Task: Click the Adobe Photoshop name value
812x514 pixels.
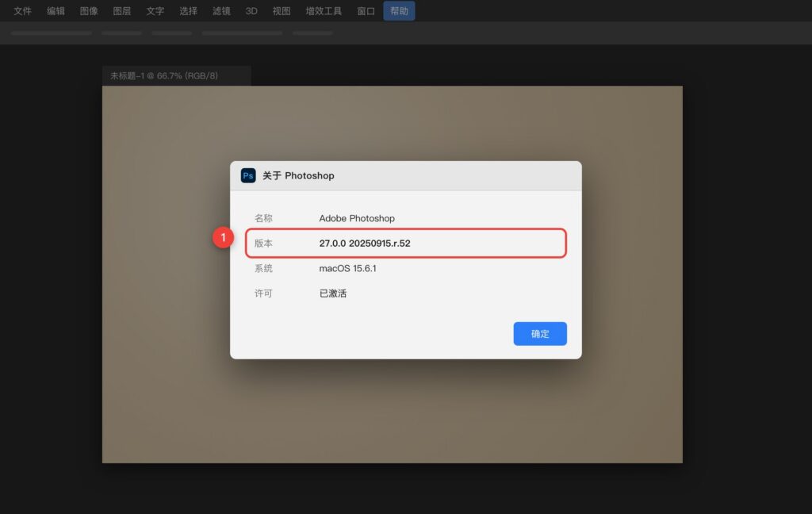Action: (x=357, y=219)
